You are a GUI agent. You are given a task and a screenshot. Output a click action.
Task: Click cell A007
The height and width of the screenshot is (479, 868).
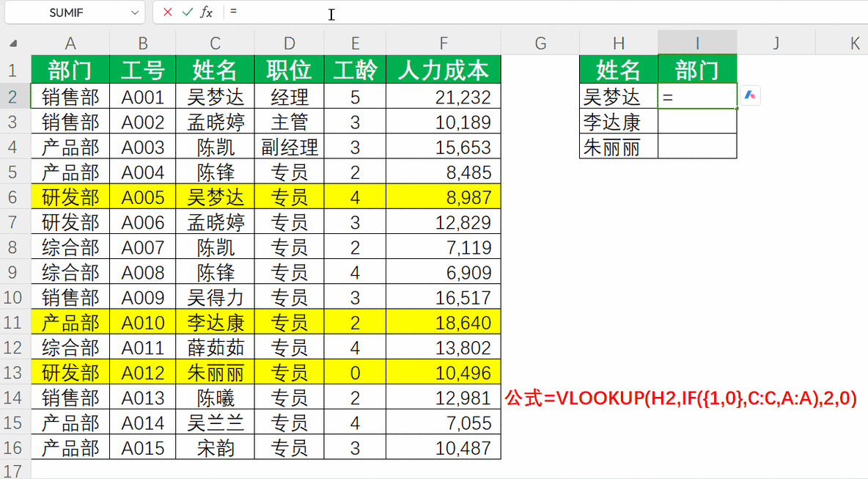pyautogui.click(x=143, y=247)
